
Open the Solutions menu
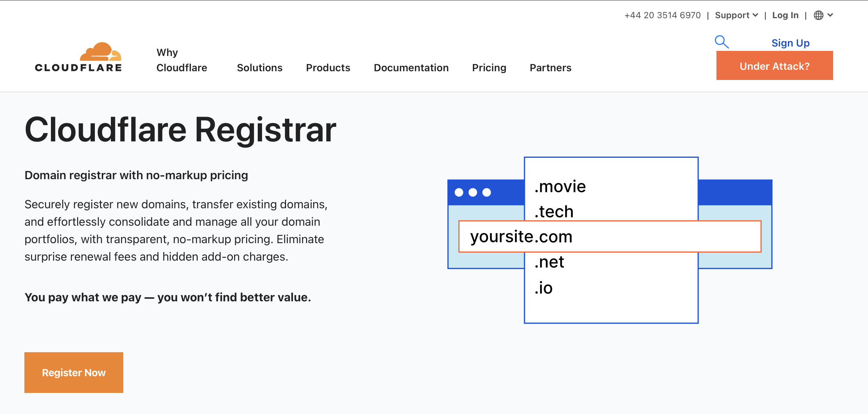pos(260,68)
